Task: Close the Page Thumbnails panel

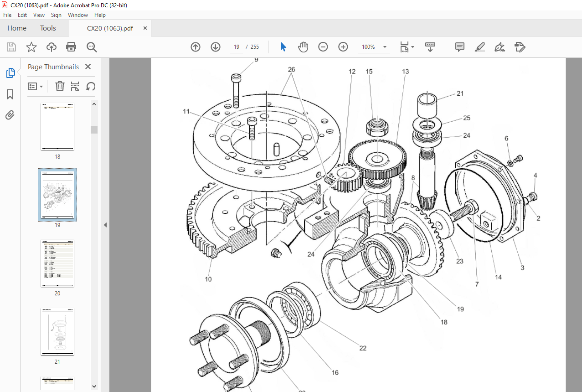Action: [x=88, y=67]
